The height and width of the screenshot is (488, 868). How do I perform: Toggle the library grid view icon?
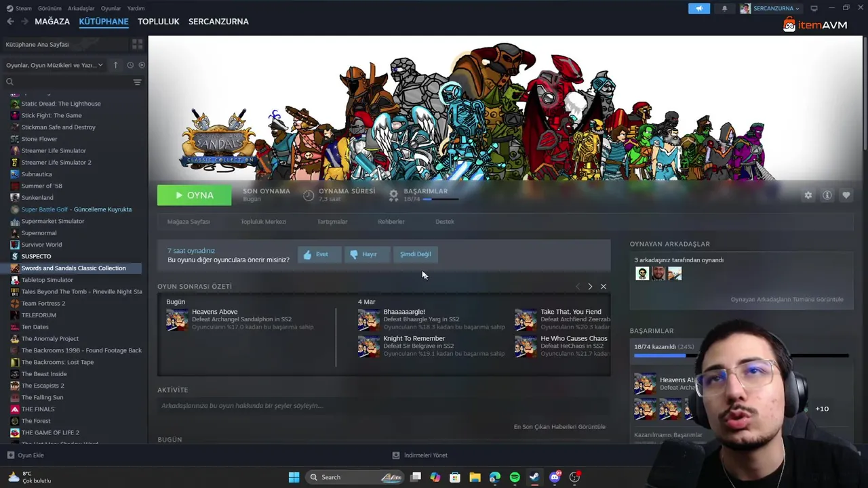coord(138,44)
